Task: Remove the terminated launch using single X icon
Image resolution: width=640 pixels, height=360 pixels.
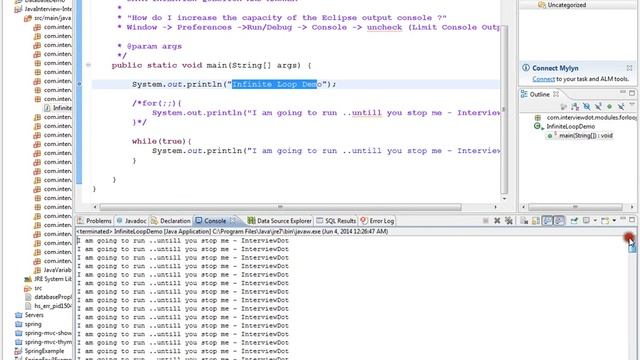Action: [x=497, y=221]
